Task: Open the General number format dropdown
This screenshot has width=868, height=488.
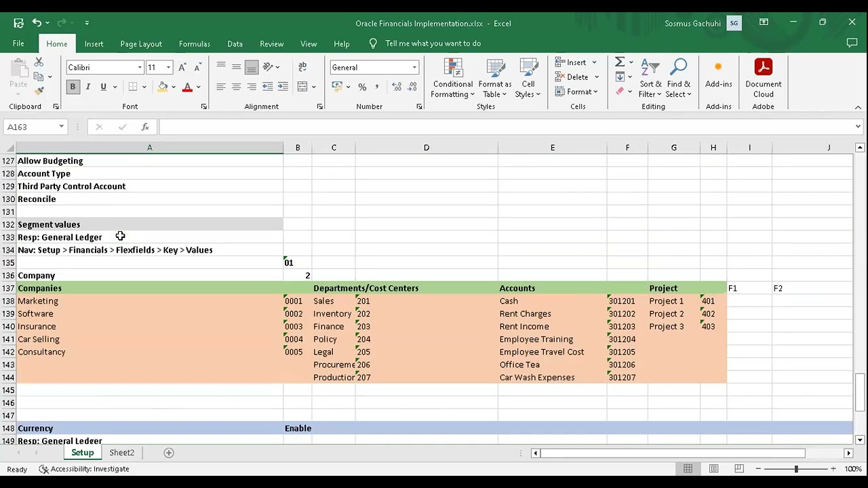Action: [414, 67]
